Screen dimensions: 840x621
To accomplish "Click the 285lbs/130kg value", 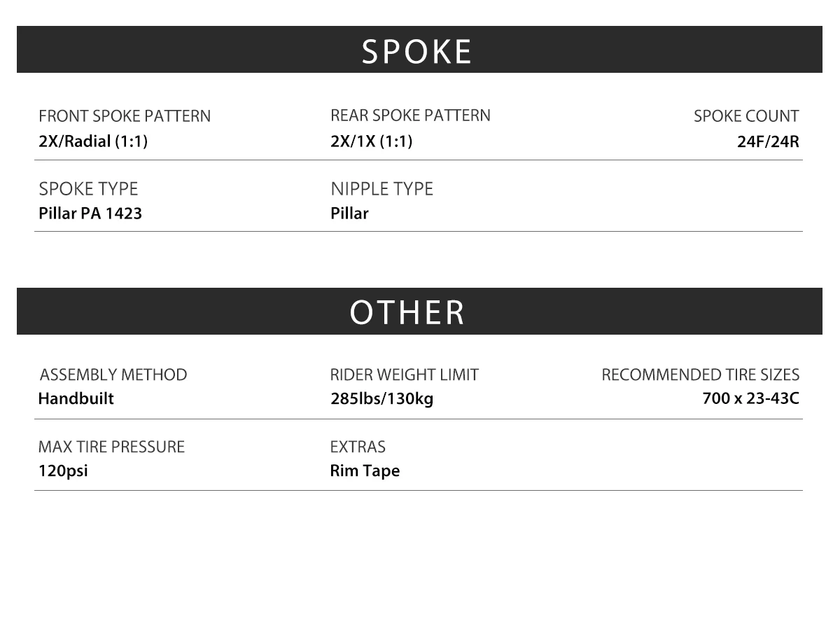I will 382,400.
